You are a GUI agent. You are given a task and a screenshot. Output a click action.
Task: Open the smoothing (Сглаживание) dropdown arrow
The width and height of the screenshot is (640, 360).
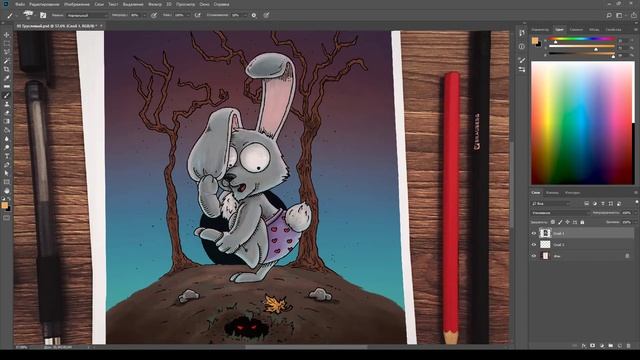[x=245, y=15]
